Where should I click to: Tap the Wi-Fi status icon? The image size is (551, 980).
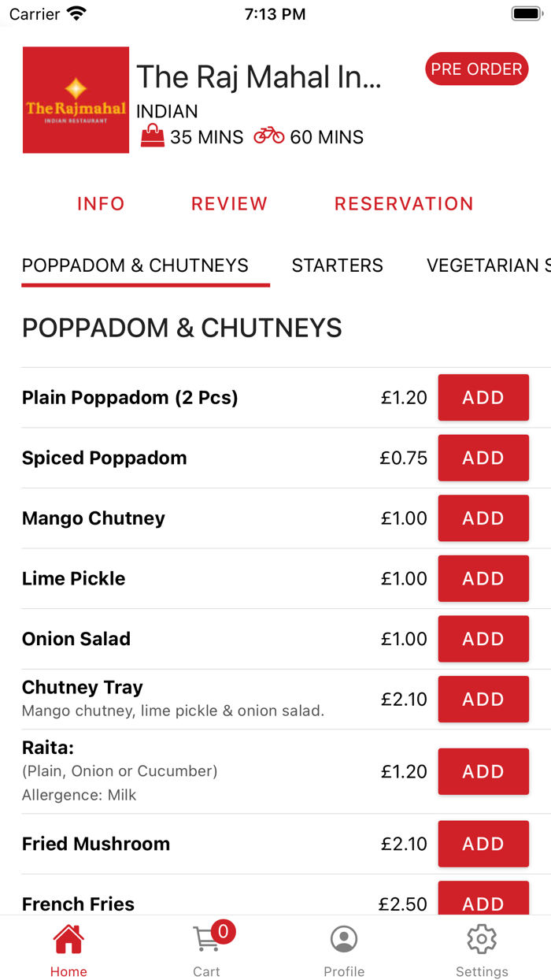76,14
